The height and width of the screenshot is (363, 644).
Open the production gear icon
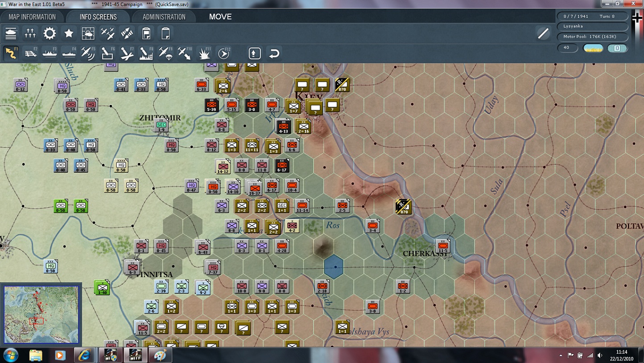click(x=50, y=33)
